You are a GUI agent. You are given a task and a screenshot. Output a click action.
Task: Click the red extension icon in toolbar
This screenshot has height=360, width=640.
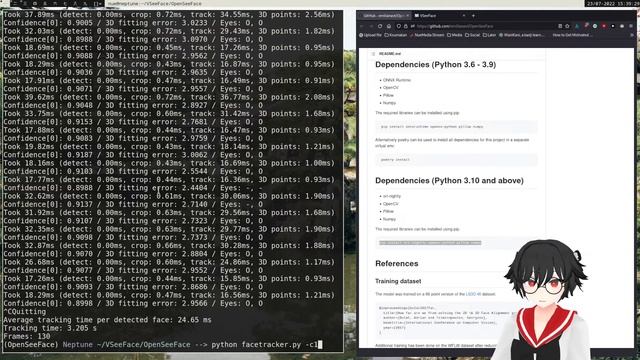click(604, 26)
